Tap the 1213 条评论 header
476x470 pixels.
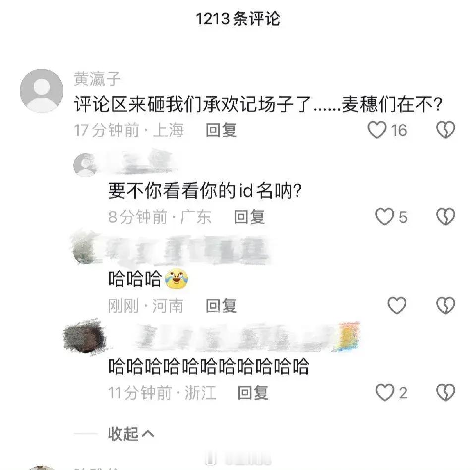(238, 19)
